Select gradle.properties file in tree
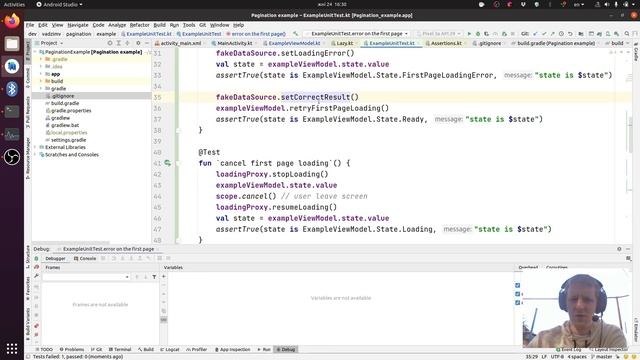This screenshot has width=640, height=360. click(x=71, y=111)
